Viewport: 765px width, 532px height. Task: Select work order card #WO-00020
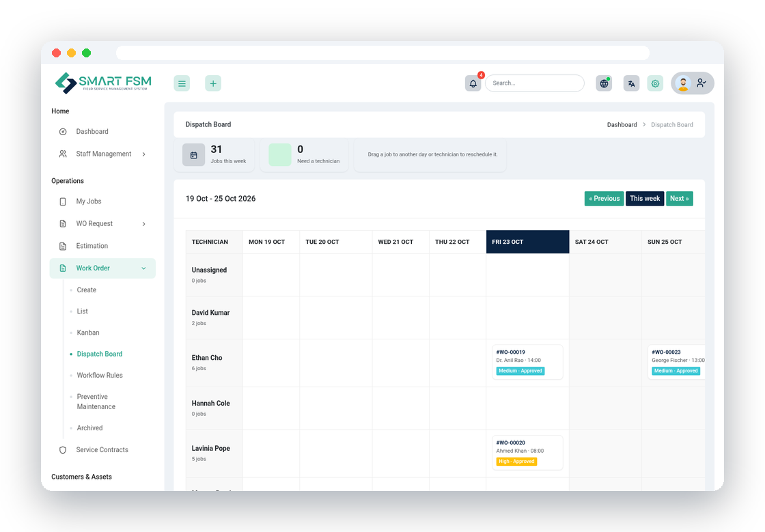click(x=527, y=453)
